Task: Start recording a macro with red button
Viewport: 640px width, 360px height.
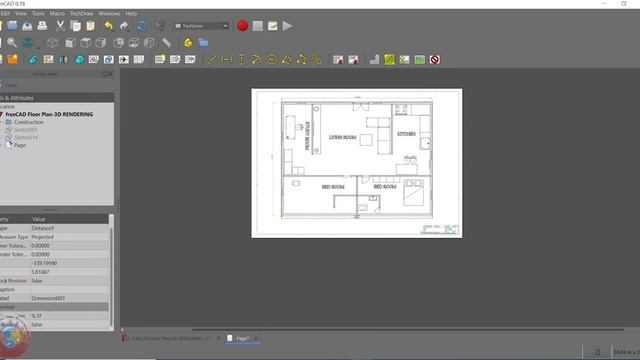Action: pos(242,26)
